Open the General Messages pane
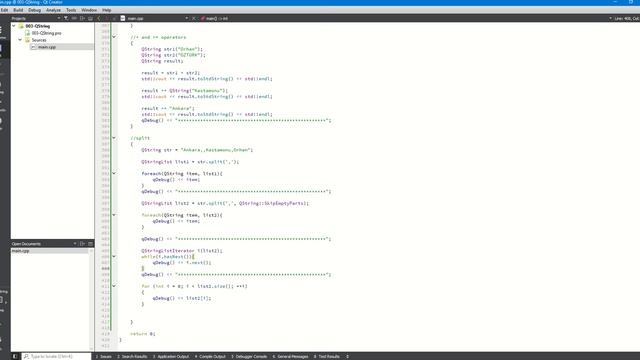The width and height of the screenshot is (640, 360). [291, 356]
